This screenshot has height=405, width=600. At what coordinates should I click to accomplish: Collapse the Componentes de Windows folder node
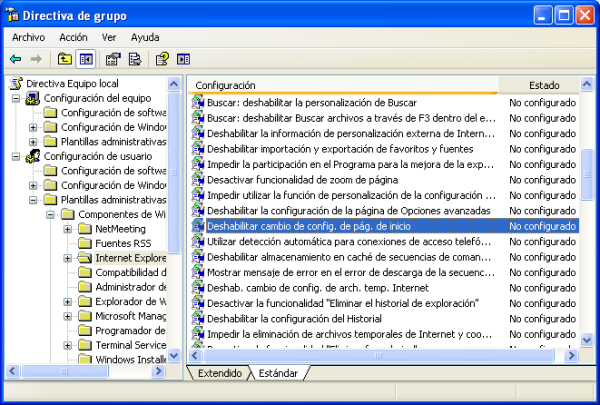(x=50, y=214)
